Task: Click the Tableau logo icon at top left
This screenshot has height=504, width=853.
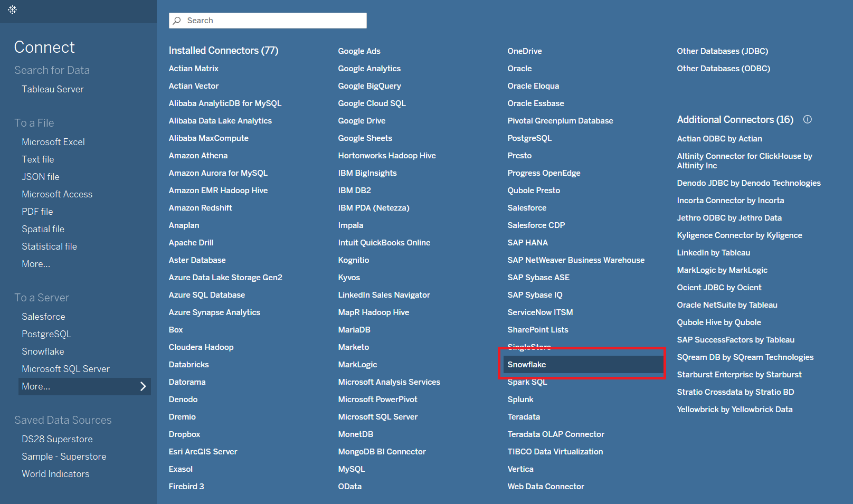Action: [x=13, y=10]
